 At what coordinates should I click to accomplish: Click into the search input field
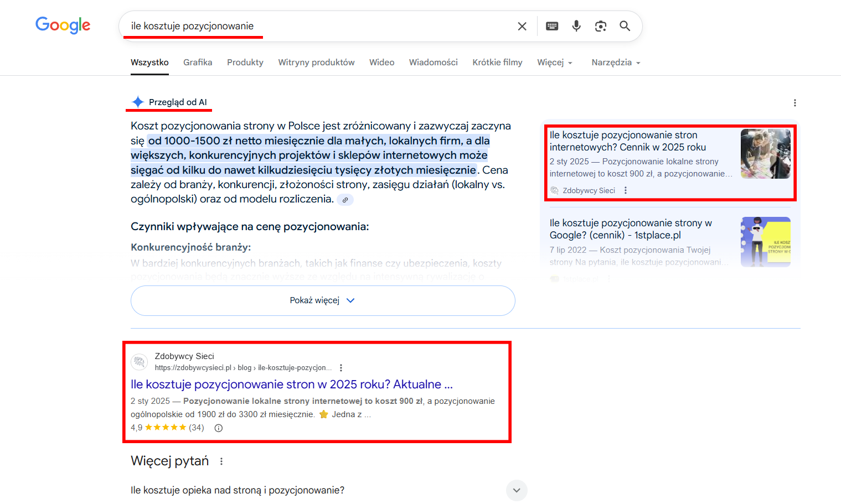pos(316,26)
